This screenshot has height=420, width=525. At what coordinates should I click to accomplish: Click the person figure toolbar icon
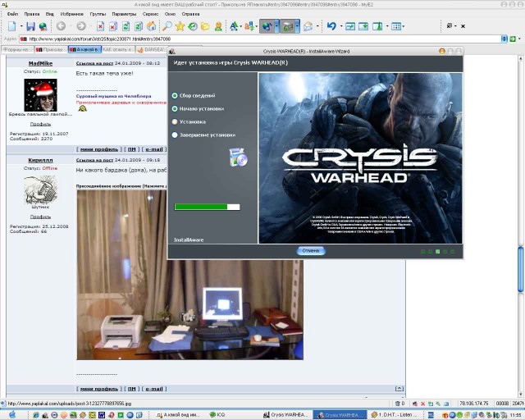point(218,26)
